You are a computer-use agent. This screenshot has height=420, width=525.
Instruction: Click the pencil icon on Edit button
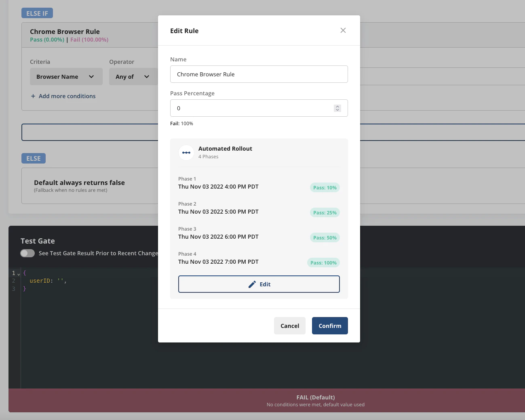coord(252,284)
